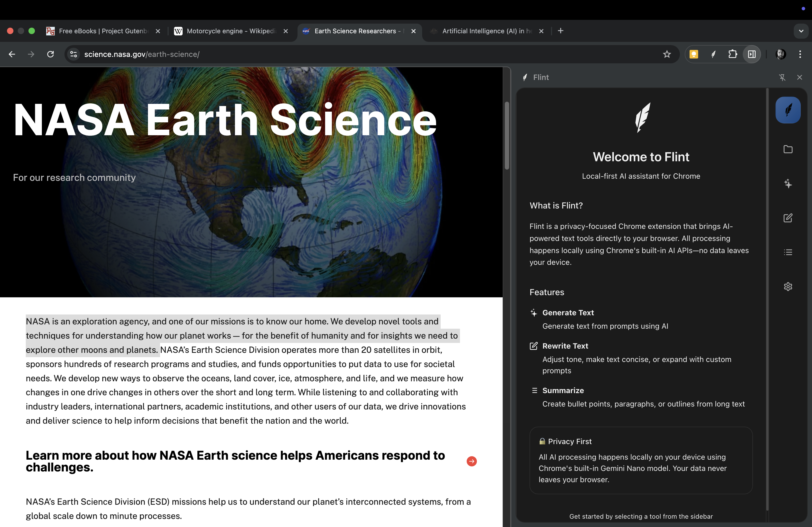Open the Chrome three-dot menu
The width and height of the screenshot is (812, 527).
pyautogui.click(x=800, y=54)
